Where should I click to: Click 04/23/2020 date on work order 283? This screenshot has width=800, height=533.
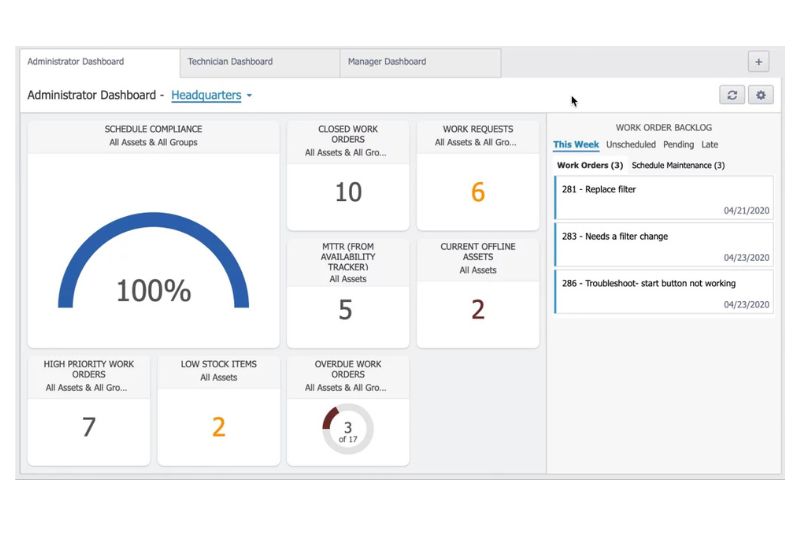pos(746,258)
